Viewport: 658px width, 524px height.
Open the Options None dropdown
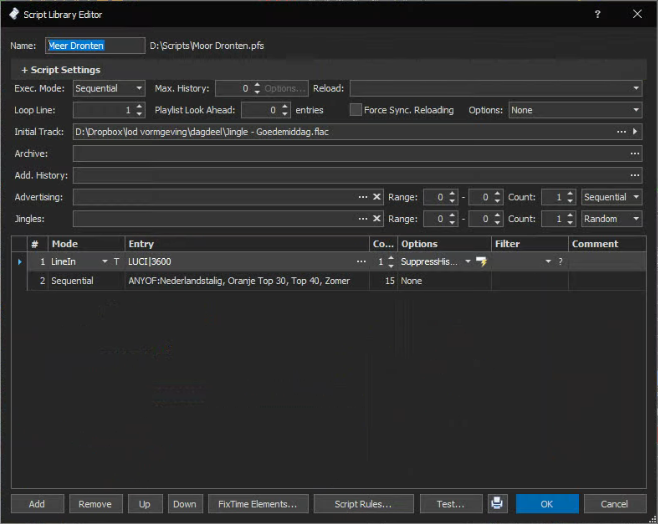(x=575, y=110)
